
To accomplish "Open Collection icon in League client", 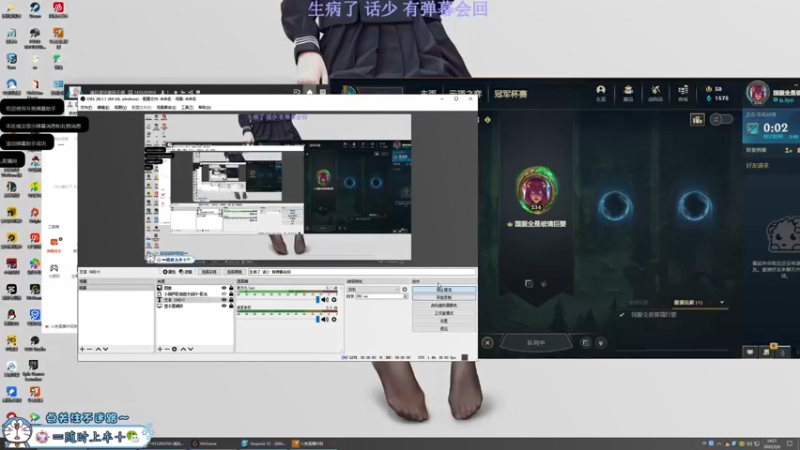I will click(x=628, y=93).
